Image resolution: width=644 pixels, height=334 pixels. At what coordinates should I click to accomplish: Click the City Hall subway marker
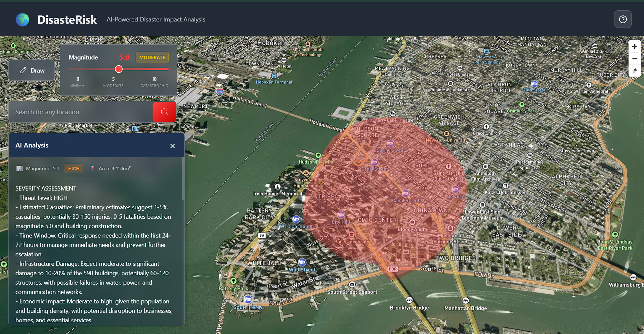tap(341, 215)
